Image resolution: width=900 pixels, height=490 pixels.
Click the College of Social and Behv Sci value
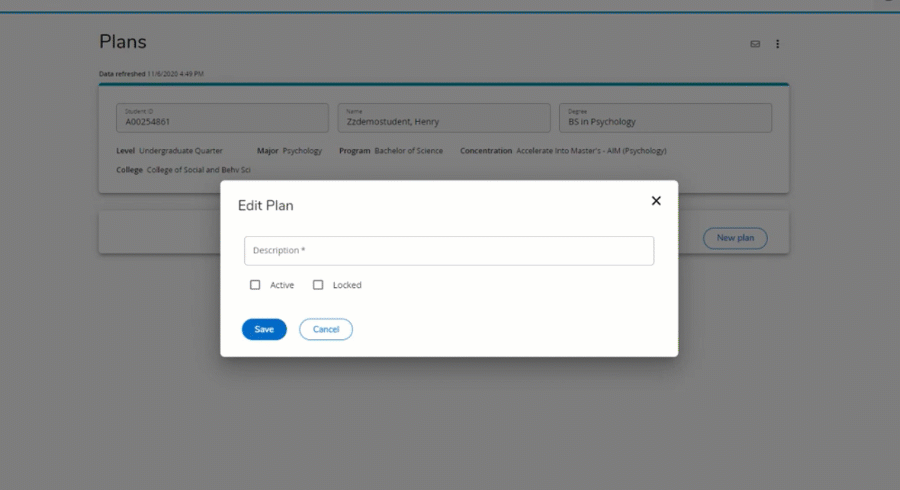[x=198, y=170]
